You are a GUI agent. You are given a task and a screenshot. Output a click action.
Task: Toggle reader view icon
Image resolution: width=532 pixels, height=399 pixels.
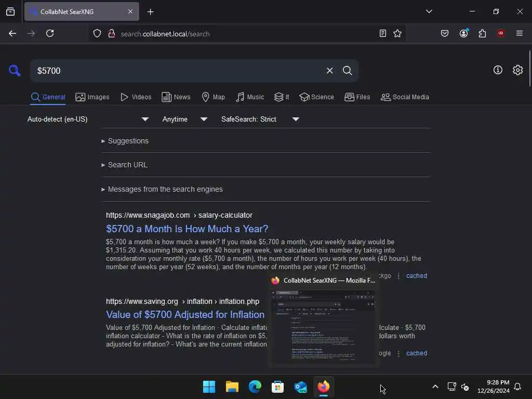pos(383,33)
